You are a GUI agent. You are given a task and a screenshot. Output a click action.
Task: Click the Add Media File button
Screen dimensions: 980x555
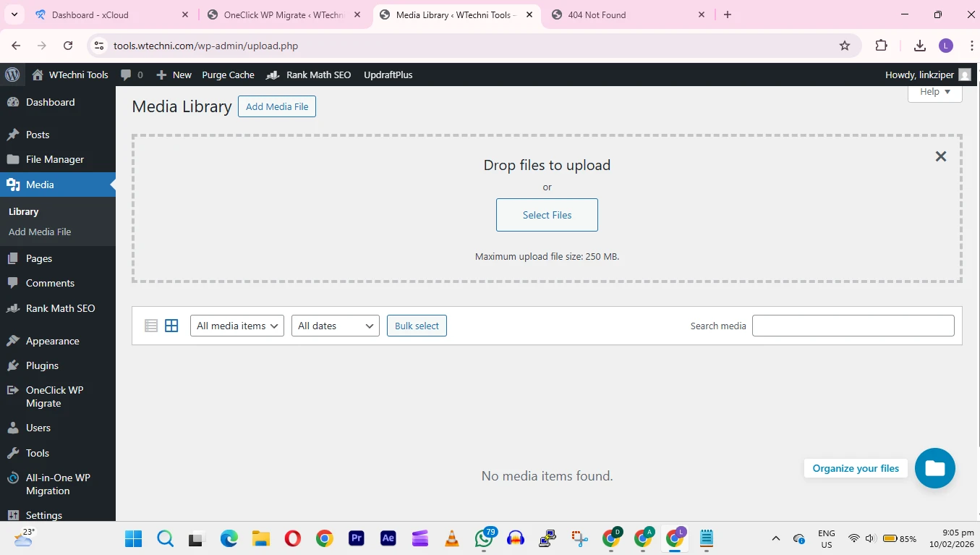tap(277, 106)
